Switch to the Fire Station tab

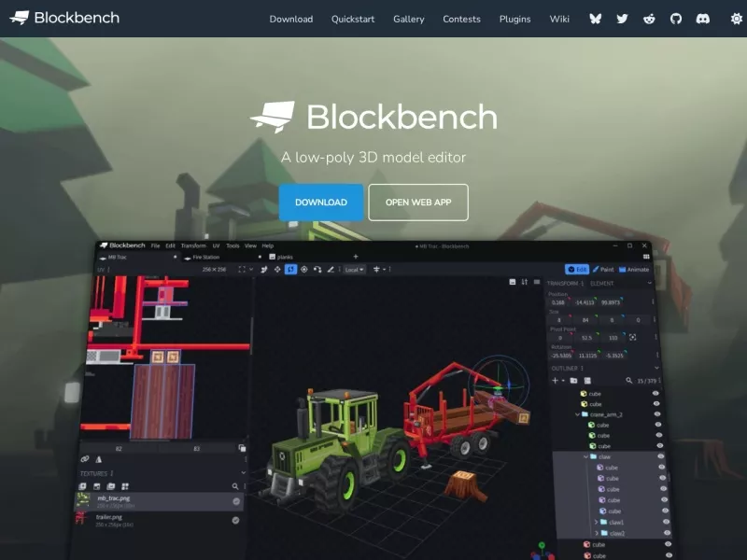click(x=223, y=258)
